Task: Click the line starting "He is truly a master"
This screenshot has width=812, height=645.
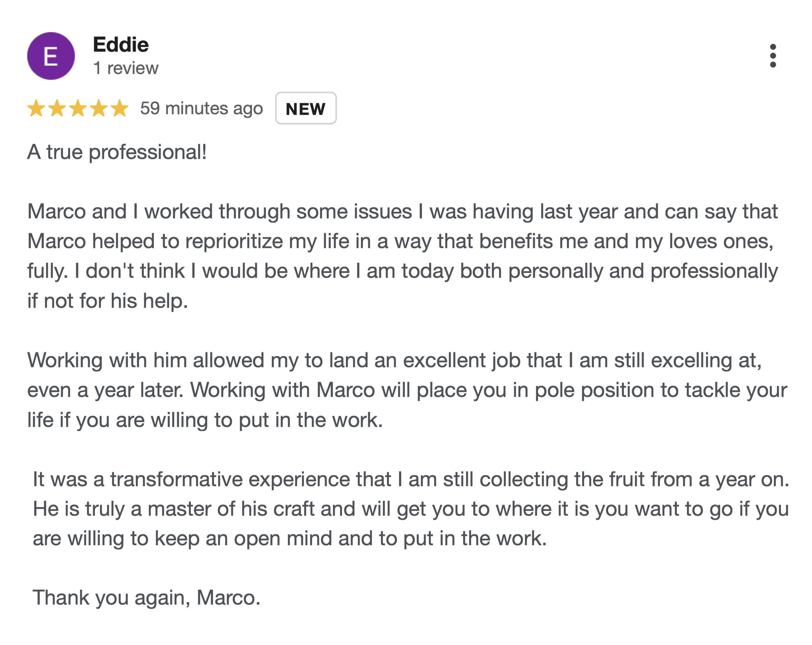Action: pyautogui.click(x=411, y=509)
